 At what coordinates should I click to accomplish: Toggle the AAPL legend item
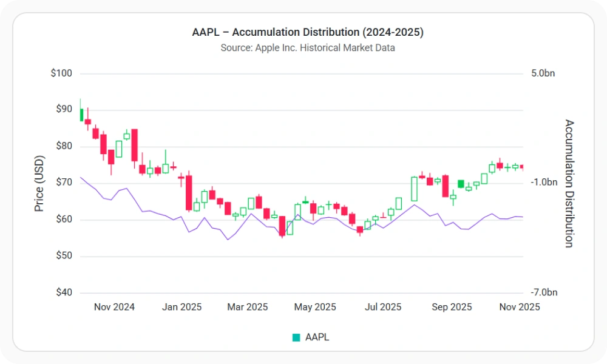pyautogui.click(x=310, y=337)
